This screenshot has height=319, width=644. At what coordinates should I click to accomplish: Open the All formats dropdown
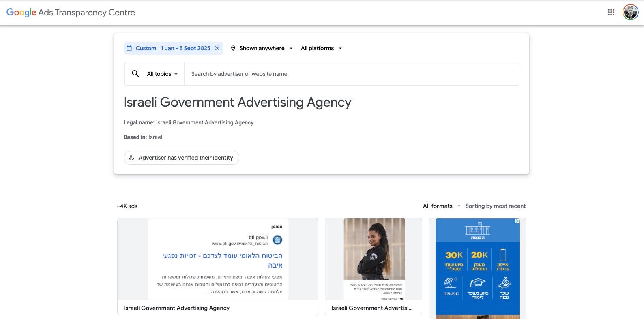(x=442, y=206)
